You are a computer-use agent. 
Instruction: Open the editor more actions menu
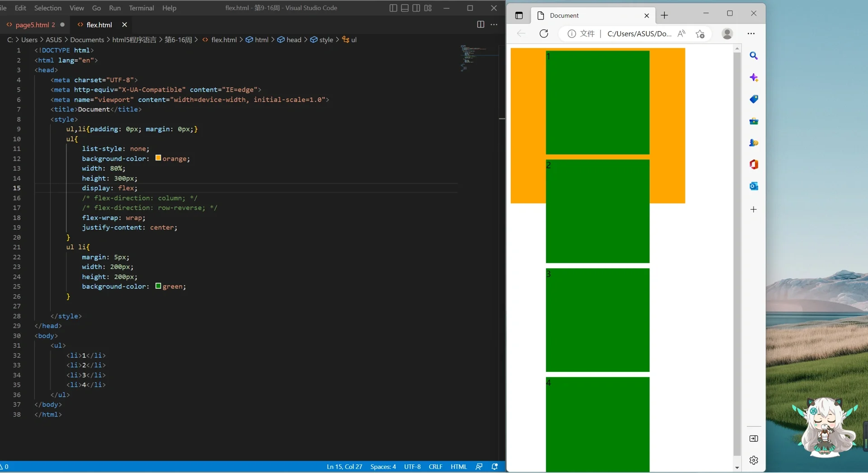(495, 24)
